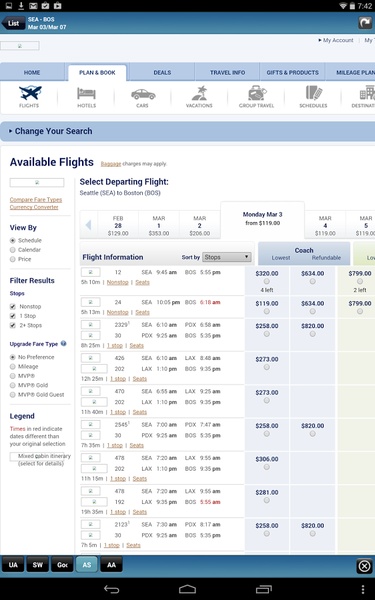Open the overflow menu dots icon
The image size is (375, 600).
pyautogui.click(x=363, y=589)
